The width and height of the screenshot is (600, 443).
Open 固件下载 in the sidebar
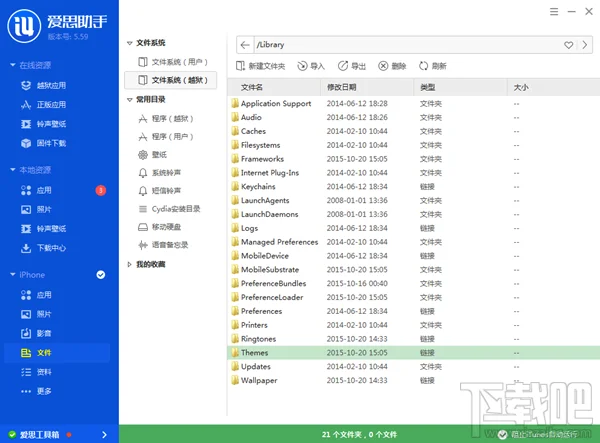point(43,143)
